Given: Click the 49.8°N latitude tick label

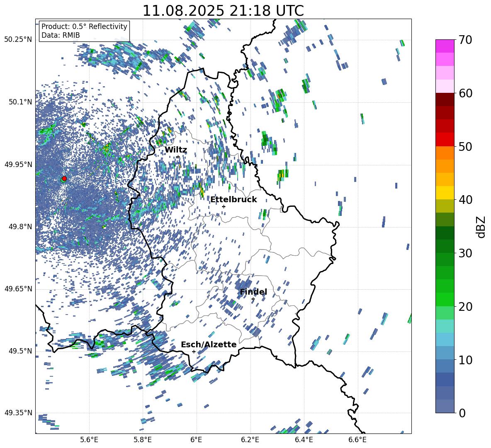Looking at the screenshot, I should click(x=20, y=227).
